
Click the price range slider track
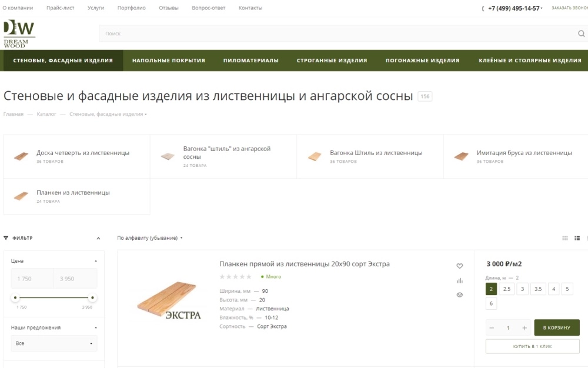click(x=54, y=297)
